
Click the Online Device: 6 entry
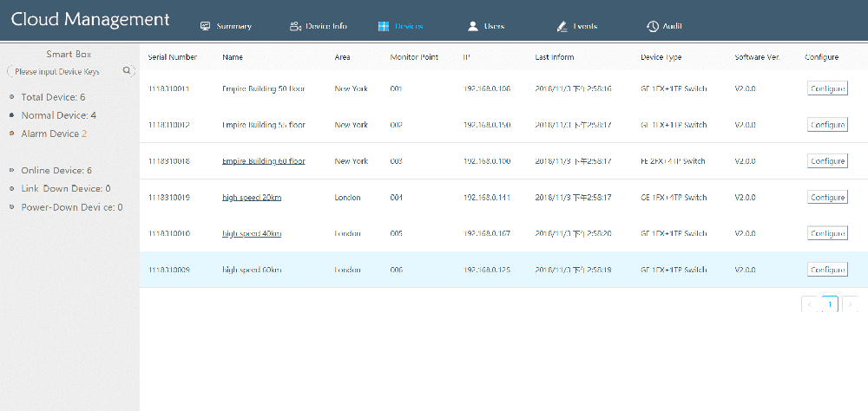pyautogui.click(x=56, y=170)
